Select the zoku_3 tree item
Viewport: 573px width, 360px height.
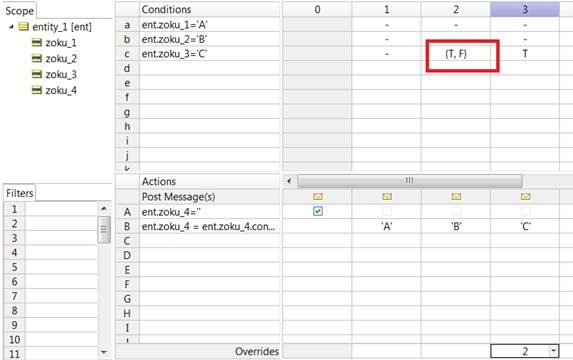tap(61, 75)
